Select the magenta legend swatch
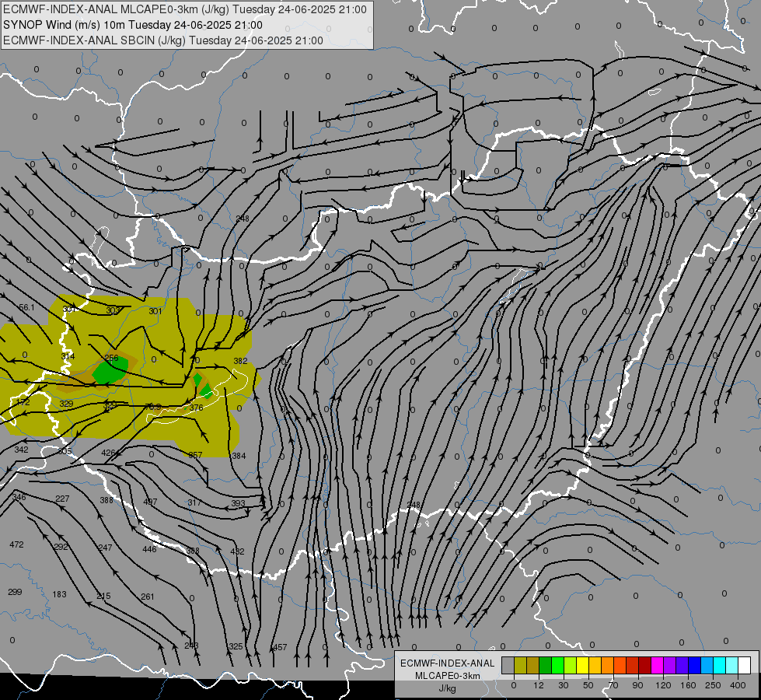The height and width of the screenshot is (700, 761). (x=657, y=666)
